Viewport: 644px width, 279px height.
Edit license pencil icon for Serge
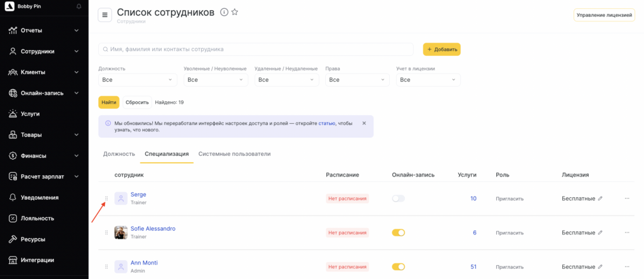[x=600, y=199]
